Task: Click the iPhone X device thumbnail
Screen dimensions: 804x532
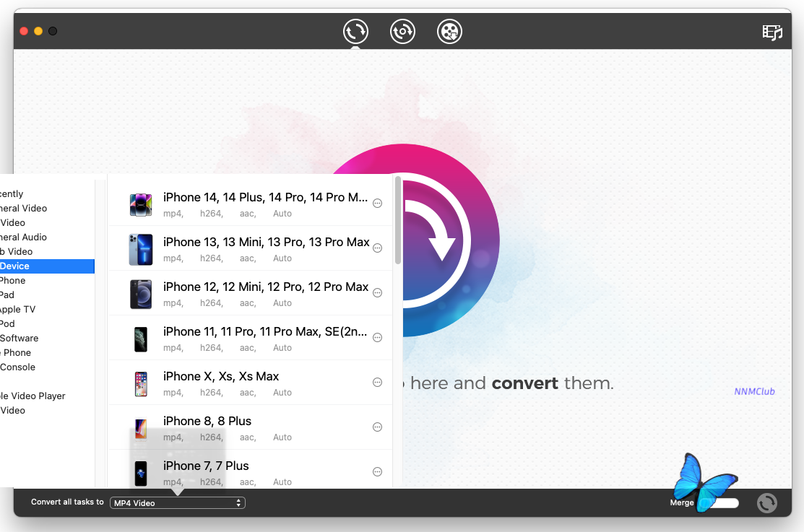Action: click(x=141, y=384)
